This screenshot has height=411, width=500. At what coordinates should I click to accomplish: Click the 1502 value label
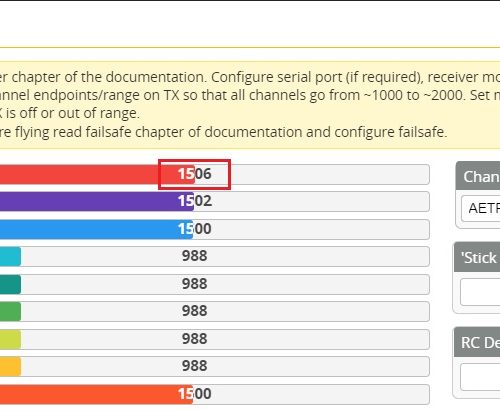pos(195,201)
